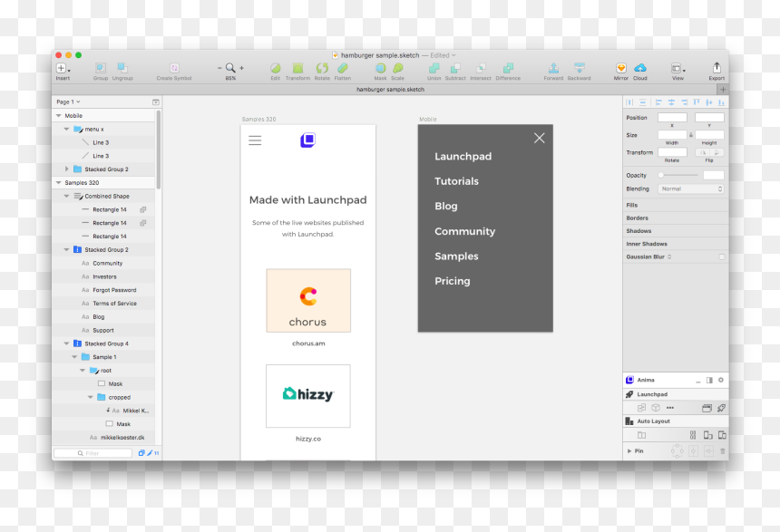780x532 pixels.
Task: Add a new tab with plus button
Action: click(x=723, y=90)
